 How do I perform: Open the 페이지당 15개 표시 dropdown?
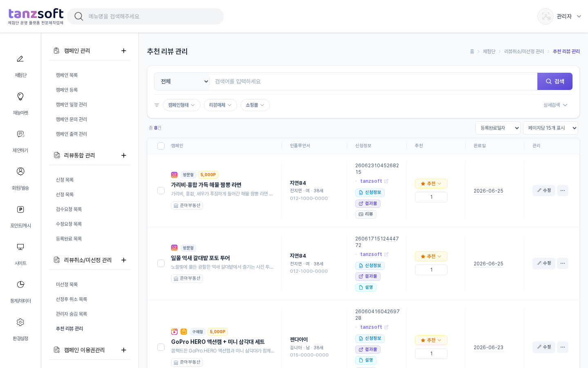coord(550,128)
